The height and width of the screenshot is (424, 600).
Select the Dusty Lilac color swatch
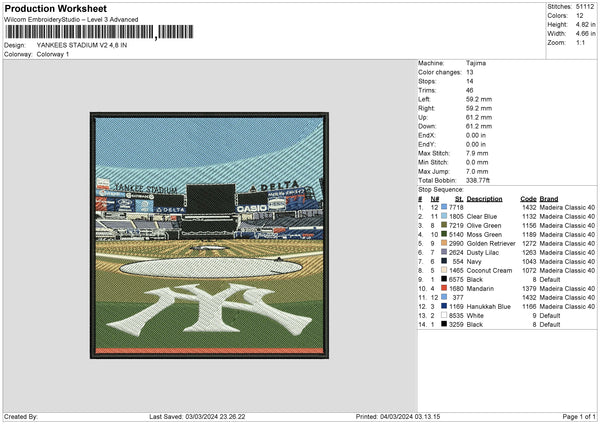444,252
